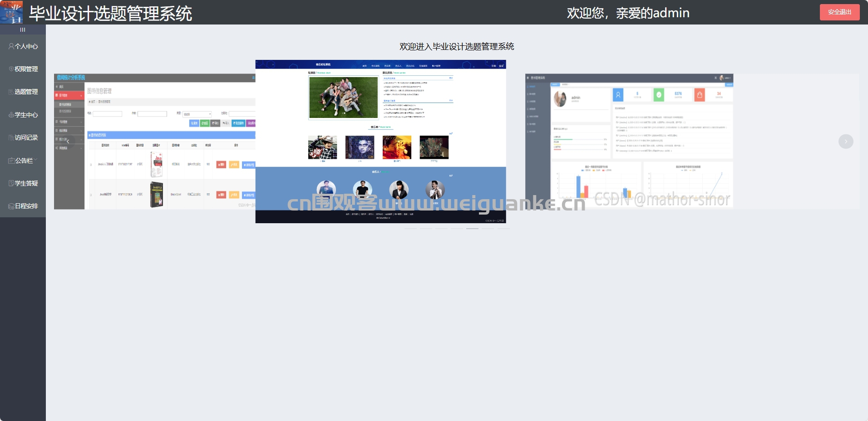Click the 安全退出 logout button
Viewport: 868px width, 421px height.
tap(839, 12)
